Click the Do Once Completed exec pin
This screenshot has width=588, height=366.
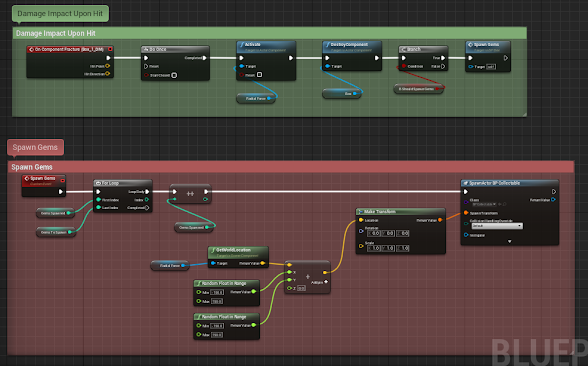(204, 58)
